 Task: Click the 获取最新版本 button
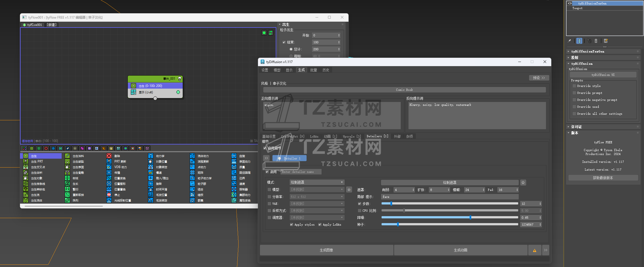click(603, 178)
